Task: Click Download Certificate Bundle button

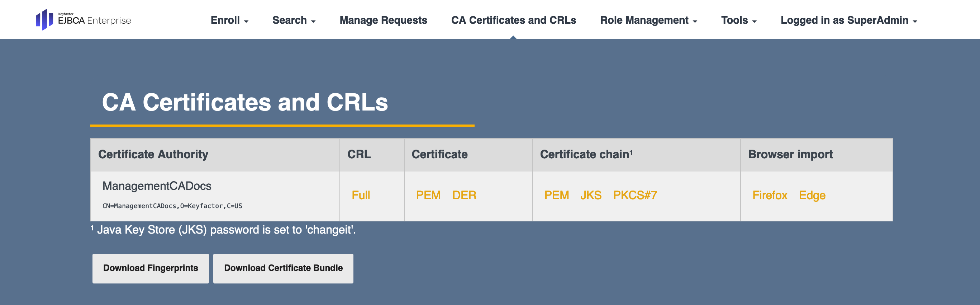Action: 283,268
